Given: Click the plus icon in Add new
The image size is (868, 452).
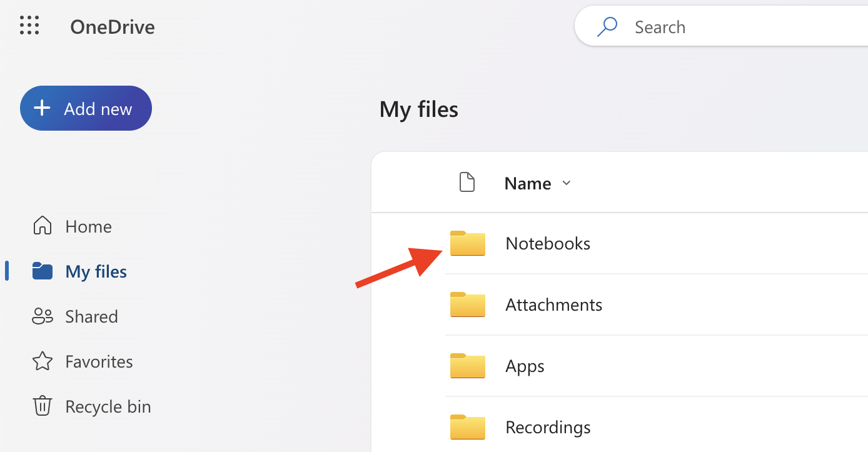Looking at the screenshot, I should click(x=42, y=108).
